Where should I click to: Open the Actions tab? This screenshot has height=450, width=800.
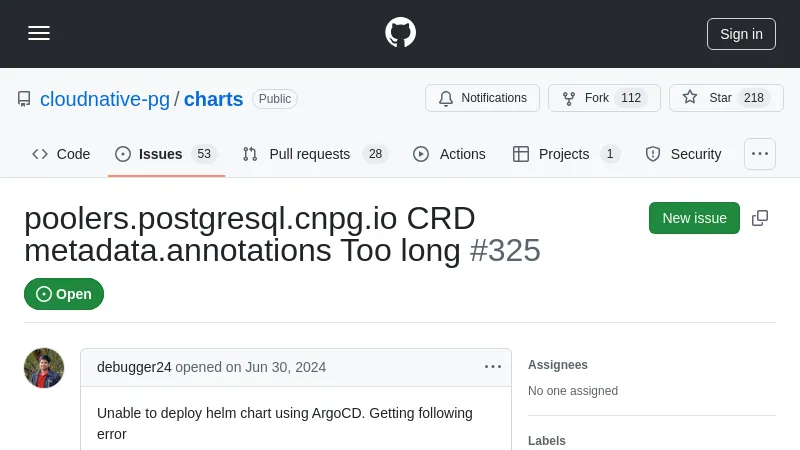449,154
